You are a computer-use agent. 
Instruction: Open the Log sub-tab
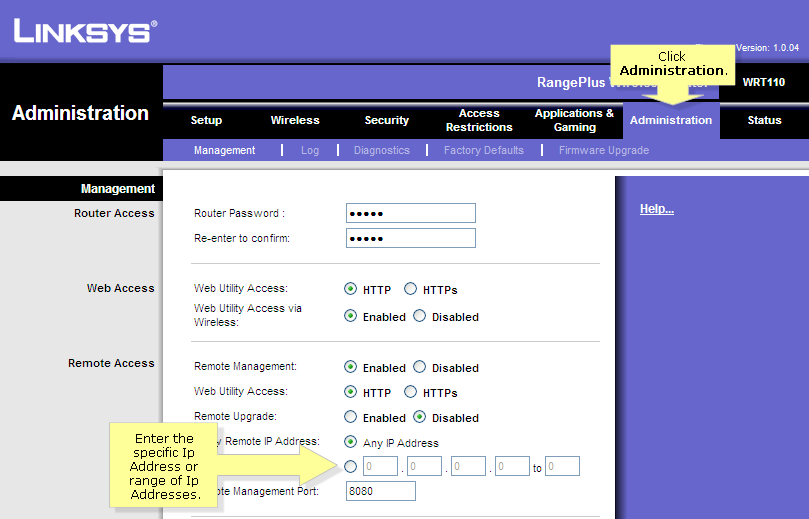[310, 151]
